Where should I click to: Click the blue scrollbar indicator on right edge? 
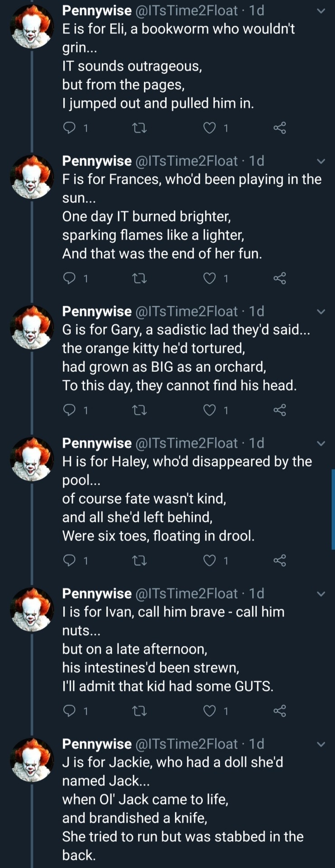coord(333,509)
